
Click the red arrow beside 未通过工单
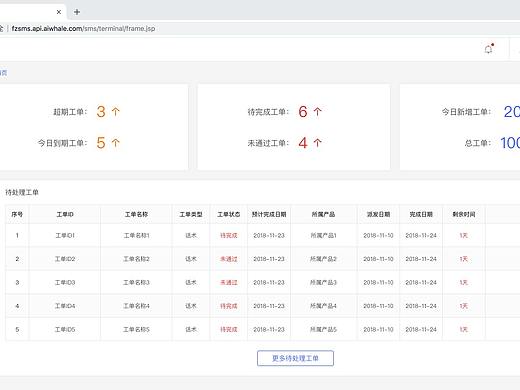pos(317,143)
